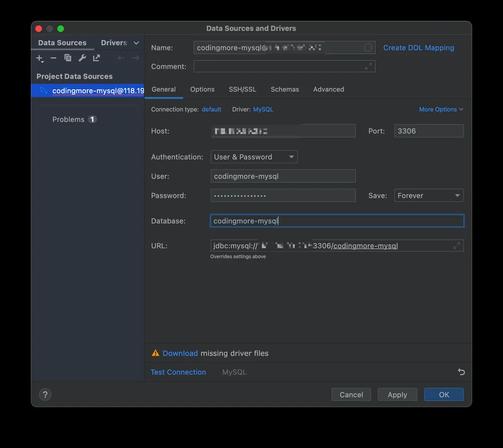The width and height of the screenshot is (503, 448).
Task: Open the Options tab
Action: pyautogui.click(x=202, y=89)
